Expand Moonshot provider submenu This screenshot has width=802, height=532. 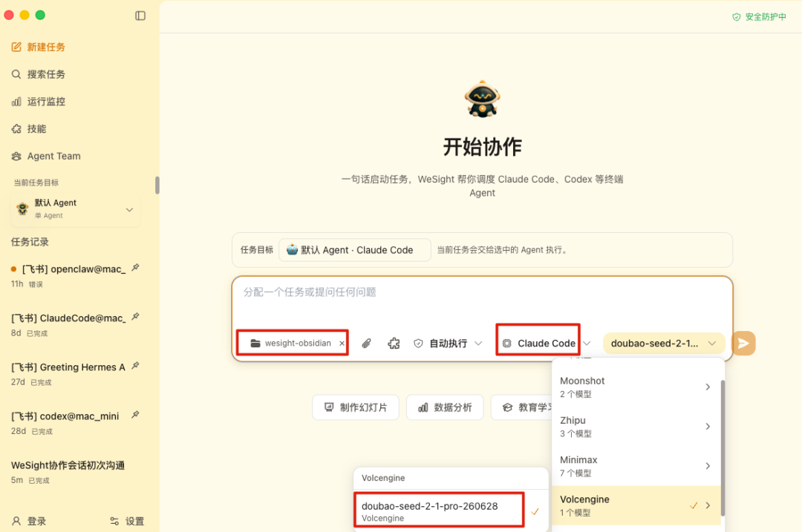(636, 387)
